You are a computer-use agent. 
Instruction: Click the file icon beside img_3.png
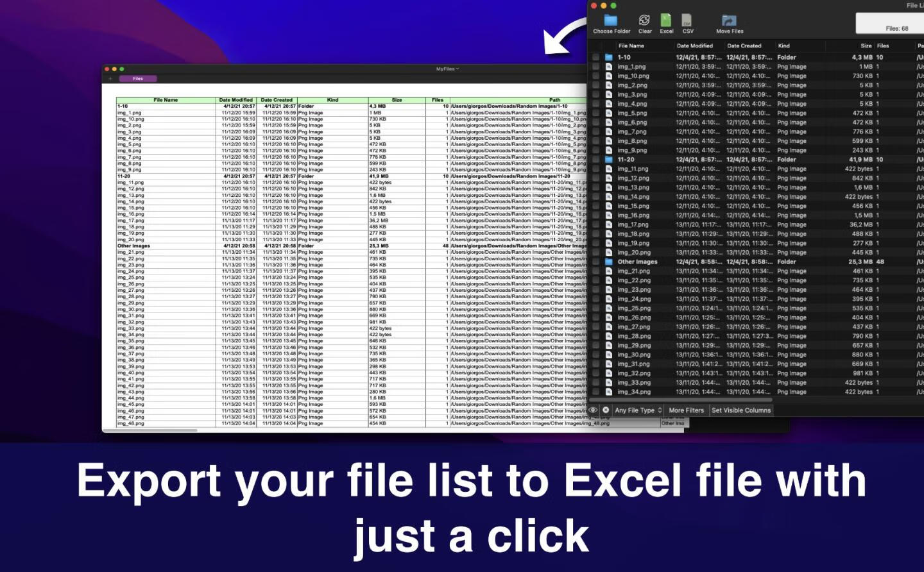coord(608,94)
